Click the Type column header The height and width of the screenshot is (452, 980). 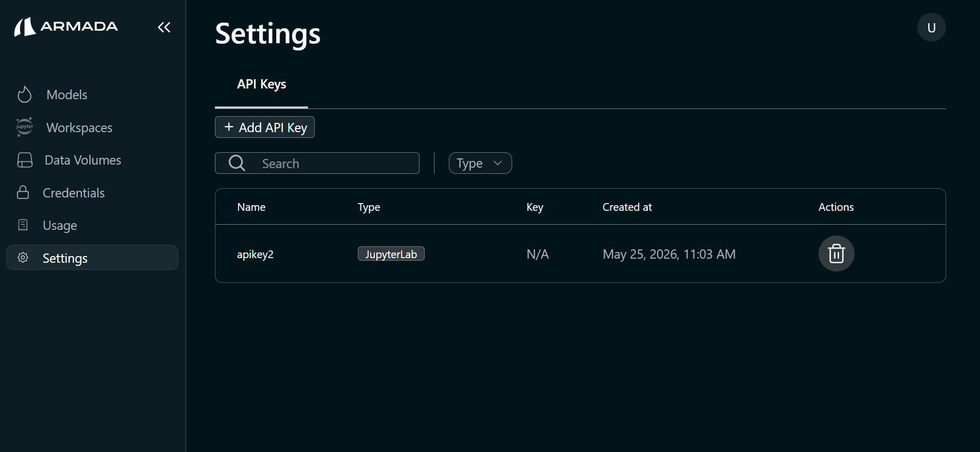(369, 207)
